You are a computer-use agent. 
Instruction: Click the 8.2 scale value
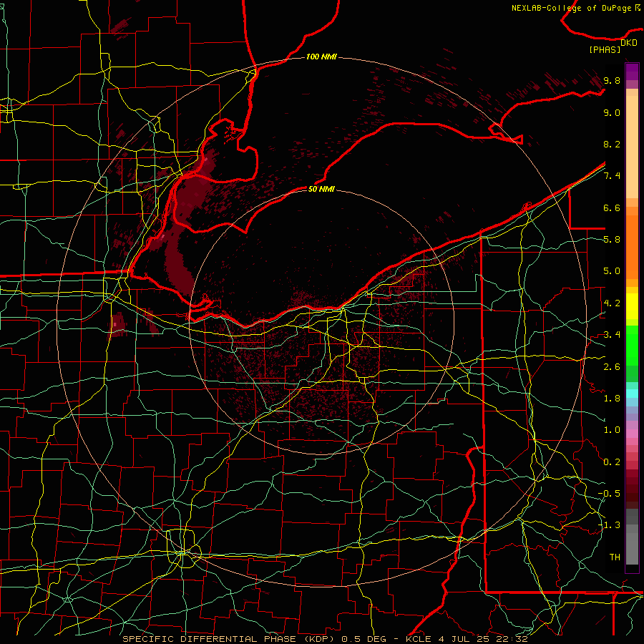(x=612, y=144)
